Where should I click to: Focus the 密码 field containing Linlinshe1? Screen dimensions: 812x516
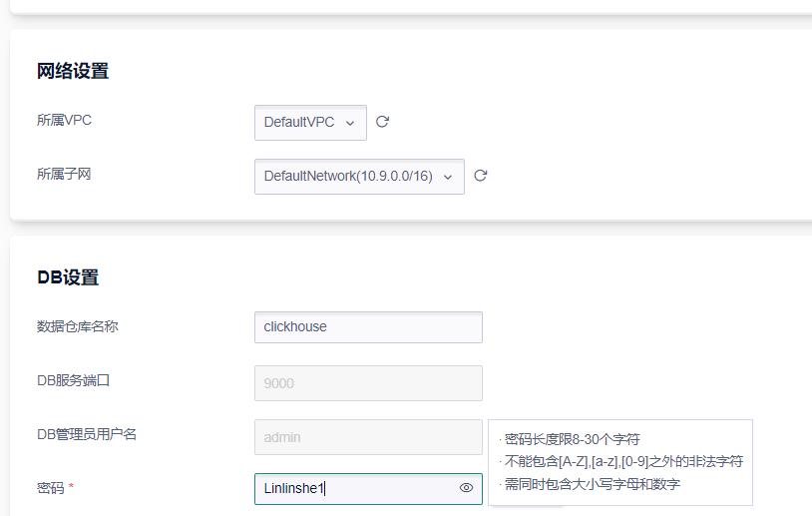click(354, 488)
